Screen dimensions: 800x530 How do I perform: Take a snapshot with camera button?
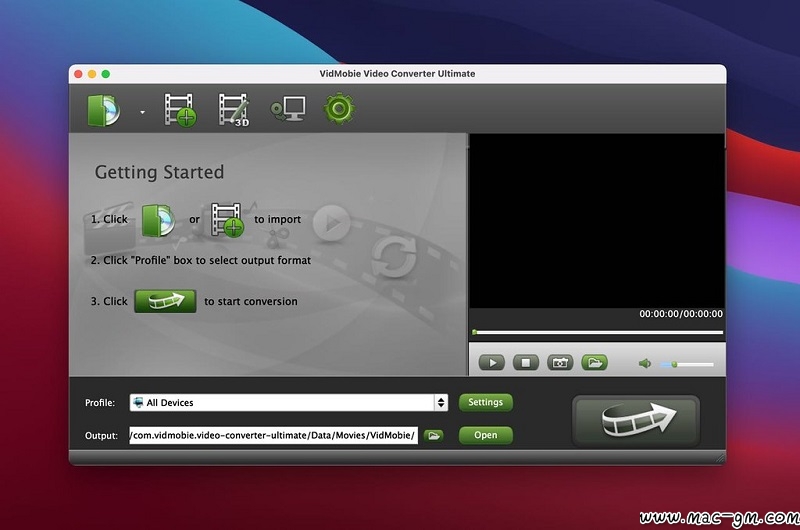pyautogui.click(x=560, y=363)
